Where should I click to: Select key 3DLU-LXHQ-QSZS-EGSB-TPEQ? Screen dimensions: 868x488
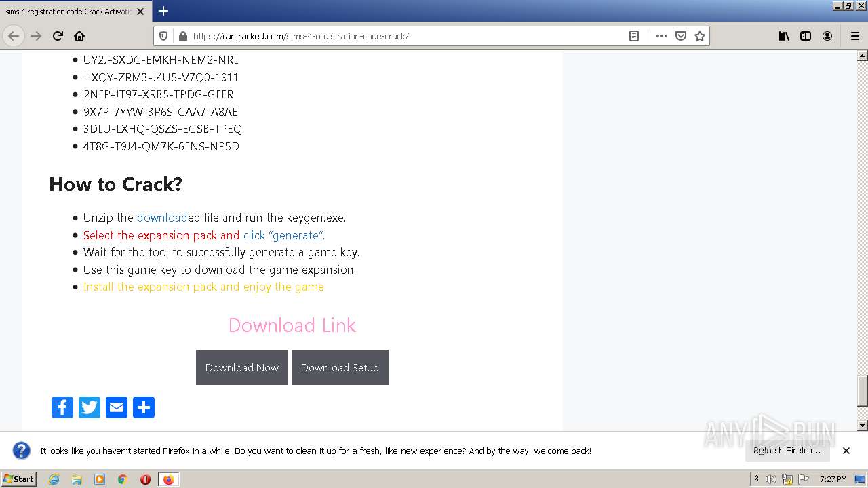click(x=163, y=129)
